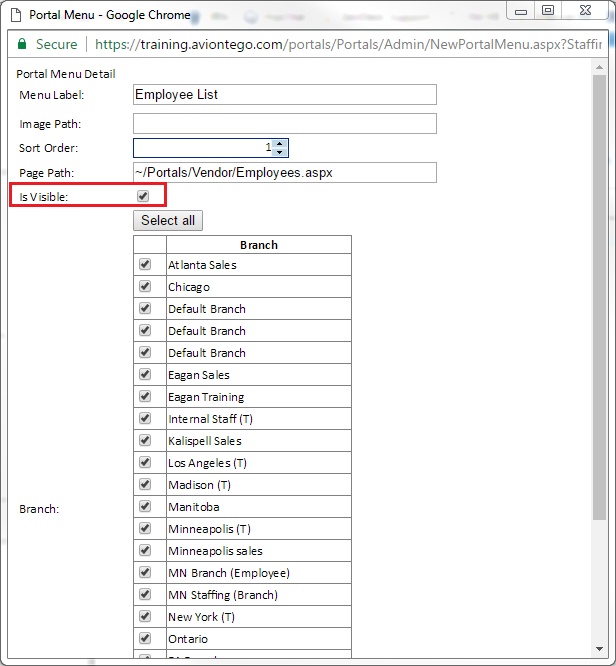Image resolution: width=616 pixels, height=666 pixels.
Task: Toggle the Is Visible checkbox
Action: click(x=143, y=196)
